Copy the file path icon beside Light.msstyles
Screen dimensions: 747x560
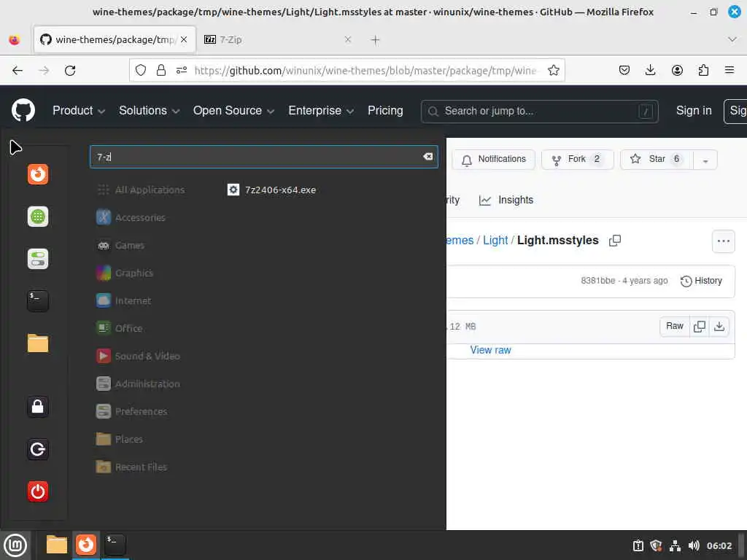pos(615,241)
